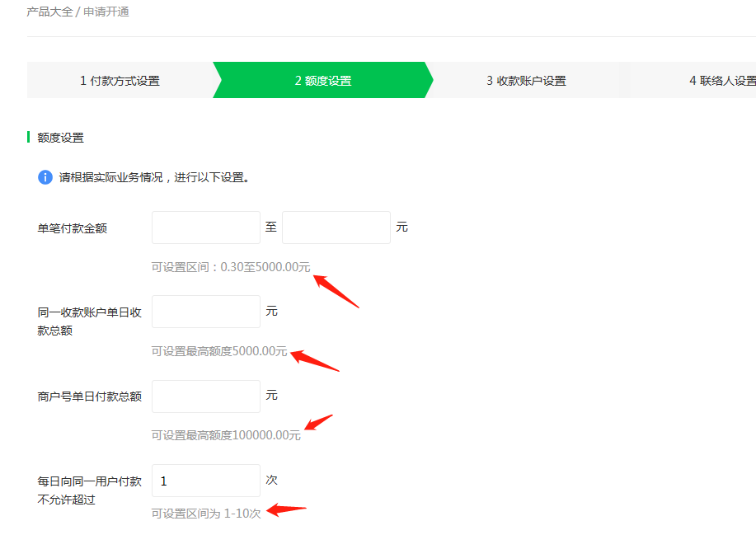
Task: Click the hint 可设置最高额度100000.00元
Action: [x=226, y=435]
